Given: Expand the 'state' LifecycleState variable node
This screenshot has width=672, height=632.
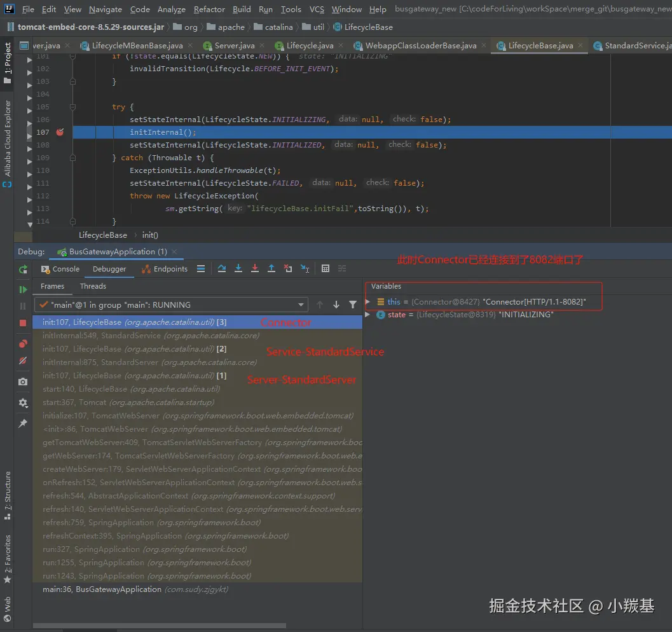Looking at the screenshot, I should point(367,315).
